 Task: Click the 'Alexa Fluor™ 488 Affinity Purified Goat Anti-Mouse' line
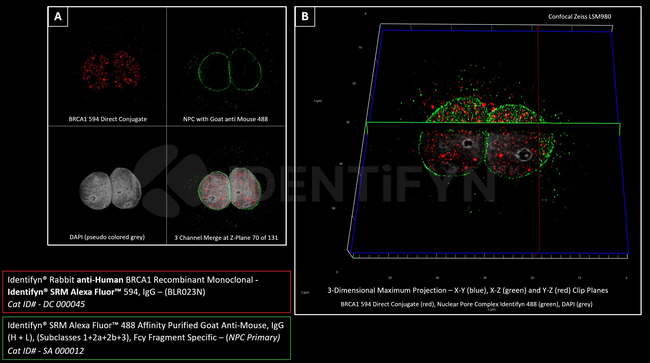146,325
